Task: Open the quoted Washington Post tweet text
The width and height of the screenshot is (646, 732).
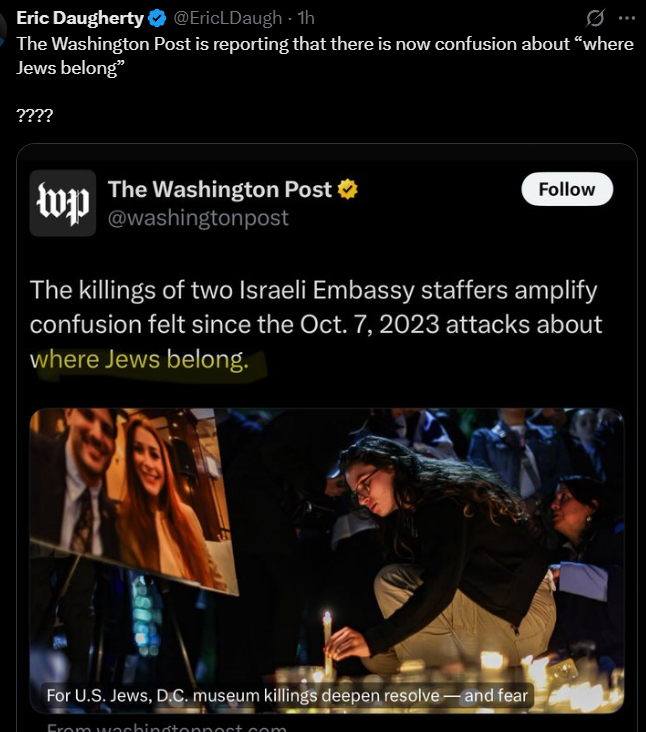Action: coord(316,324)
